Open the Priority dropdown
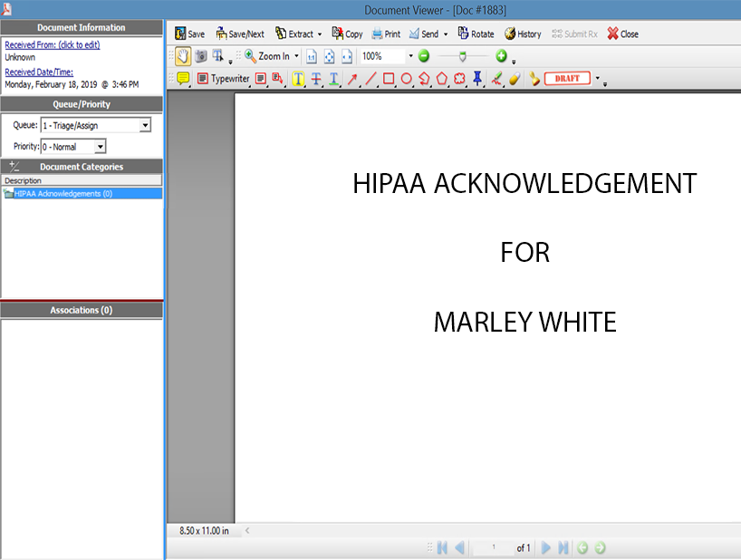The height and width of the screenshot is (560, 741). 101,147
